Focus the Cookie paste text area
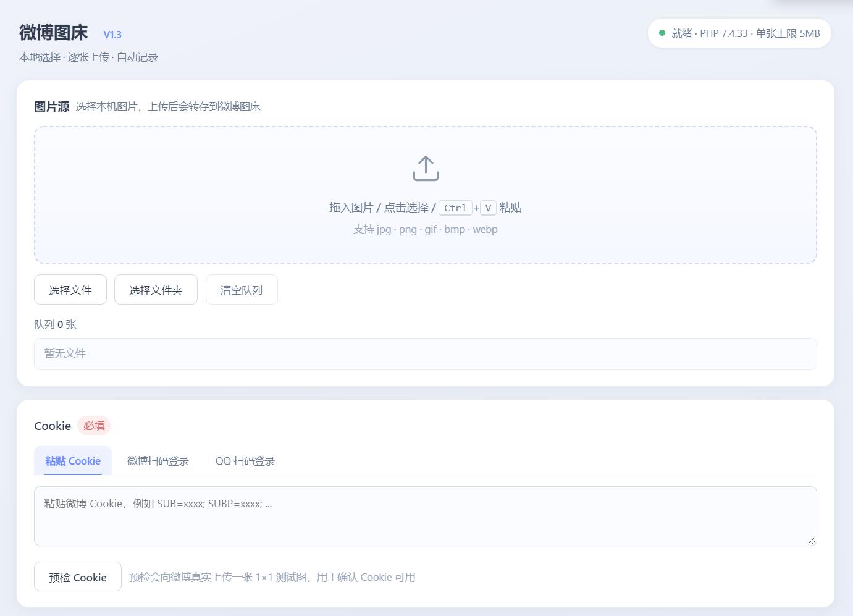 click(x=426, y=516)
